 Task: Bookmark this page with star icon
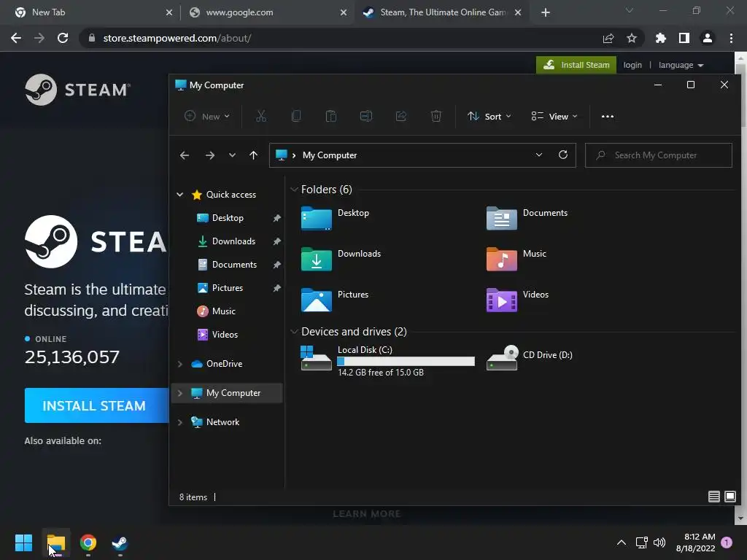[x=631, y=38]
